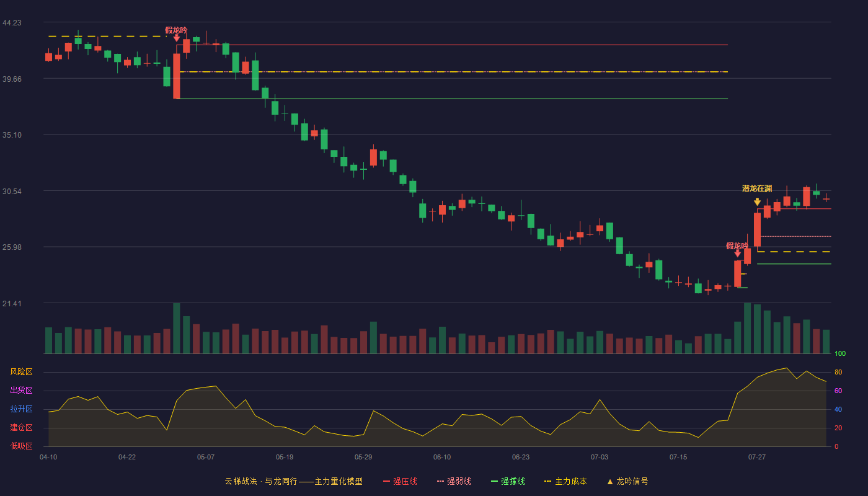Click the 44.23 price axis label
868x496 pixels.
[12, 23]
